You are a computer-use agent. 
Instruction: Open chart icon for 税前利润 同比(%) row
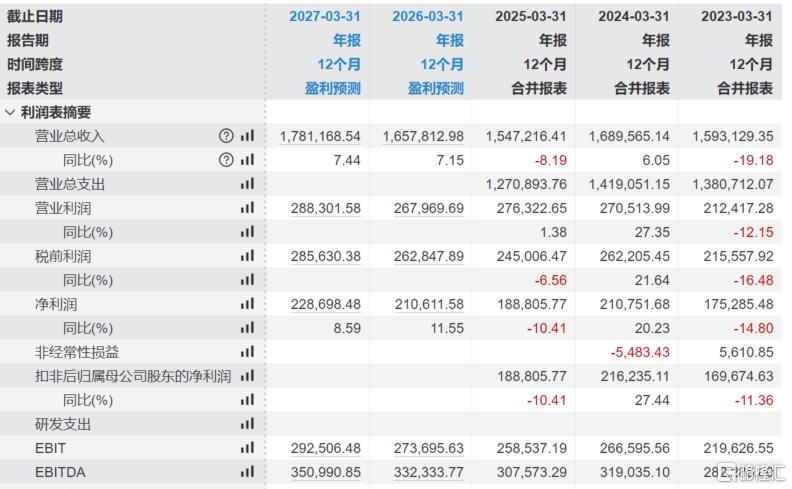pos(247,280)
